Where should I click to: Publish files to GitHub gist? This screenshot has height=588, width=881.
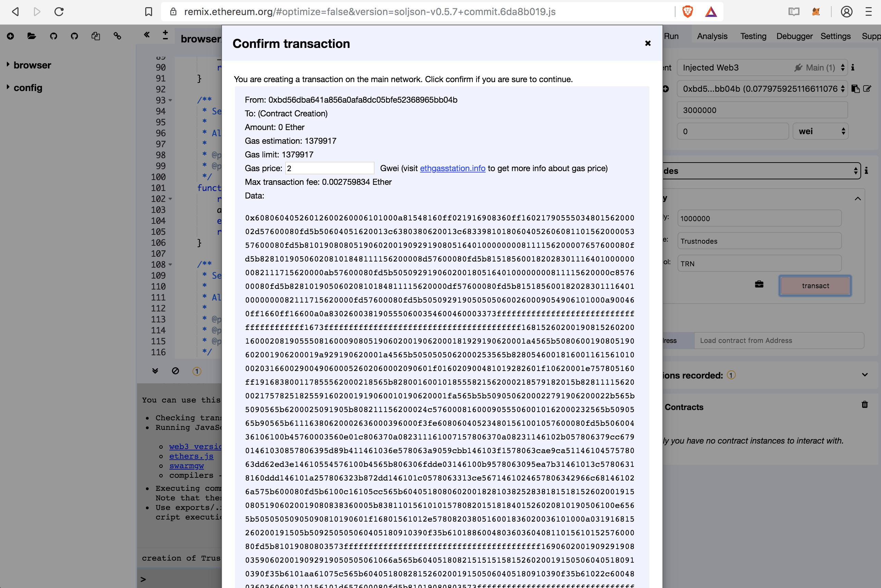pyautogui.click(x=53, y=36)
